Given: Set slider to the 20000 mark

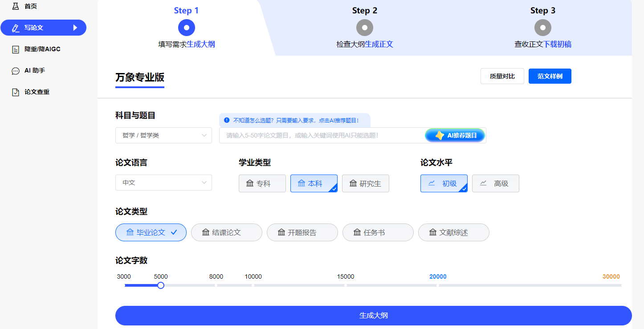Looking at the screenshot, I should 438,285.
